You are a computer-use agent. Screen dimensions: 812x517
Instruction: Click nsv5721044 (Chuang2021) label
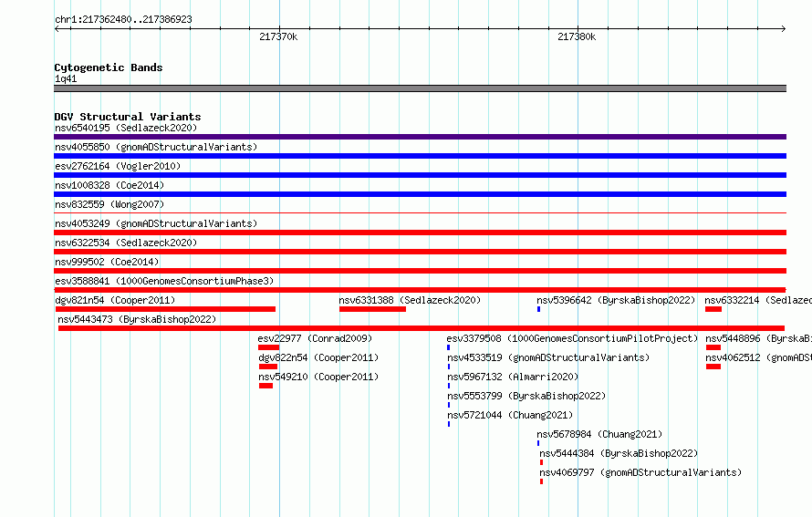click(x=510, y=415)
